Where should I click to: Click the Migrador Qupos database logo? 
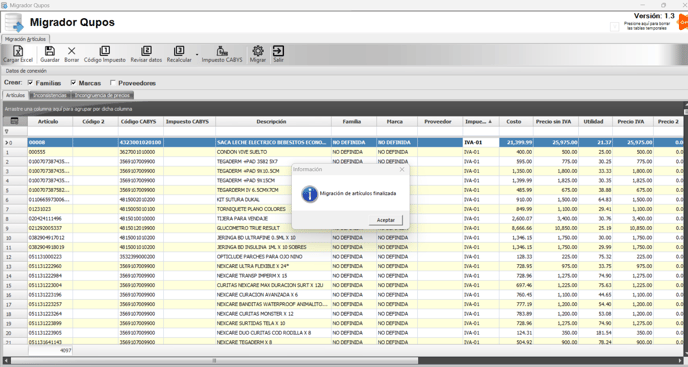tap(14, 22)
